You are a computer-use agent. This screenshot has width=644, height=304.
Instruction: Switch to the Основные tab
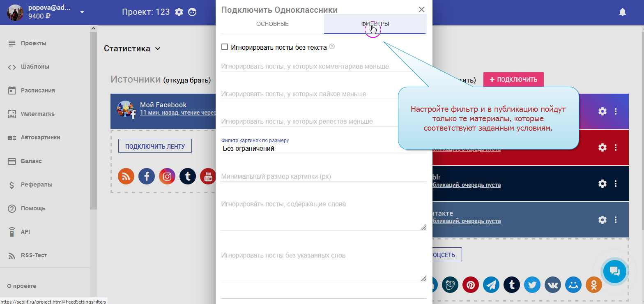pos(272,24)
